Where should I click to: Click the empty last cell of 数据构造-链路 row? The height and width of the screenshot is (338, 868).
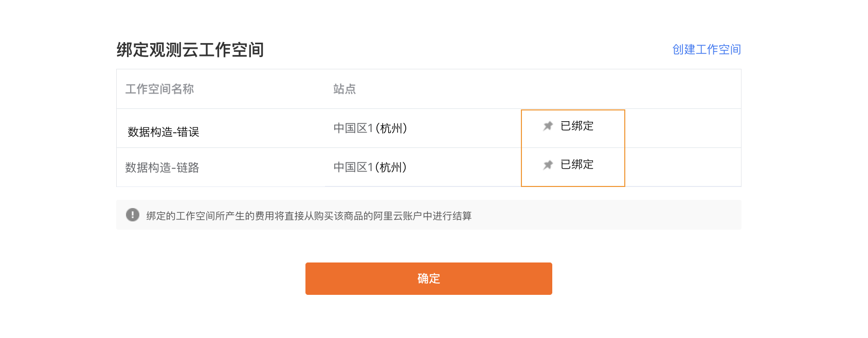coord(683,167)
